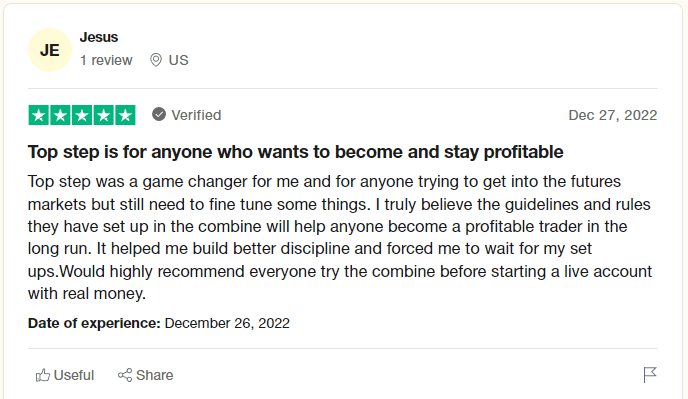Open reviewer name Jesus profile

pos(99,37)
